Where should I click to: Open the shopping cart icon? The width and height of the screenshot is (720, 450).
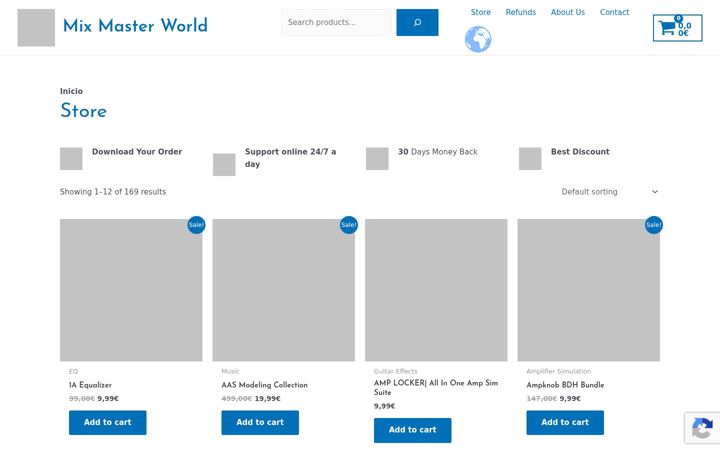pyautogui.click(x=677, y=28)
